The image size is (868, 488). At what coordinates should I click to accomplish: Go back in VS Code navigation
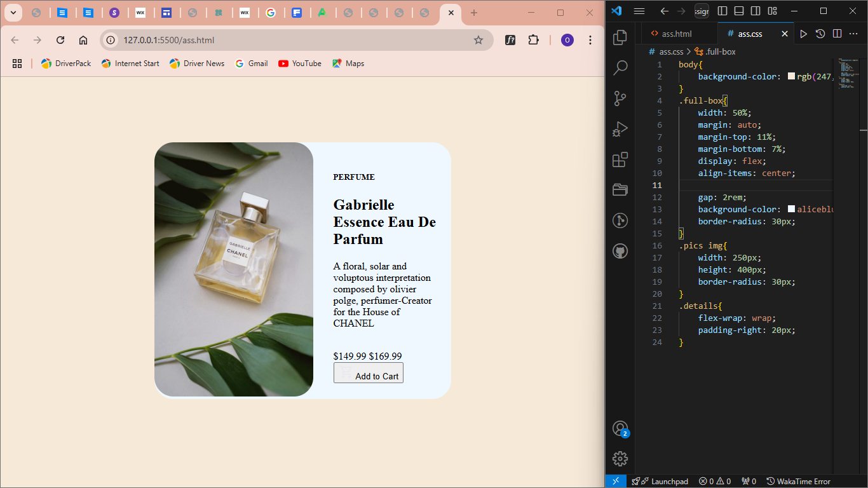(x=664, y=11)
